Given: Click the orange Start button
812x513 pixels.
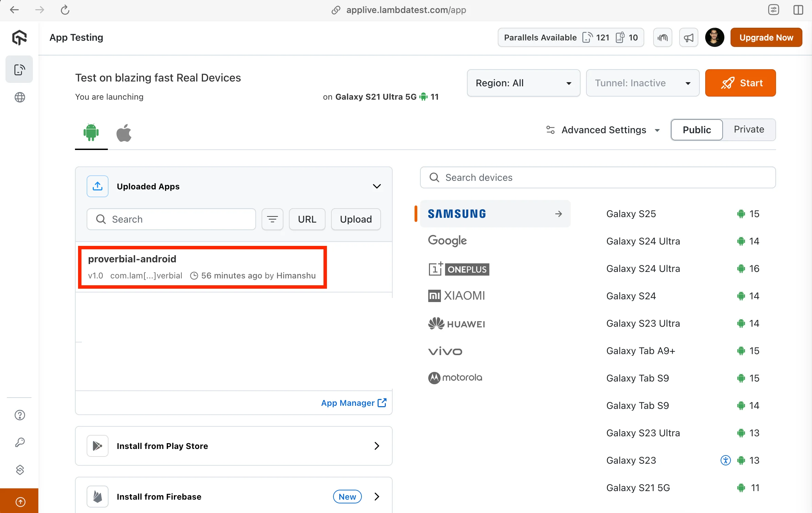Looking at the screenshot, I should point(740,83).
